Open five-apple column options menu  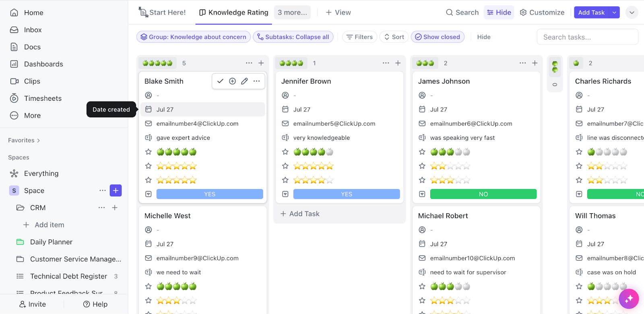pyautogui.click(x=249, y=63)
